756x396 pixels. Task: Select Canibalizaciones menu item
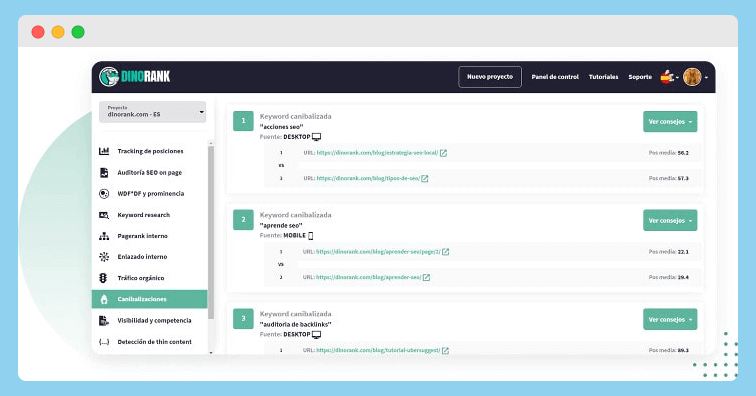tap(149, 299)
